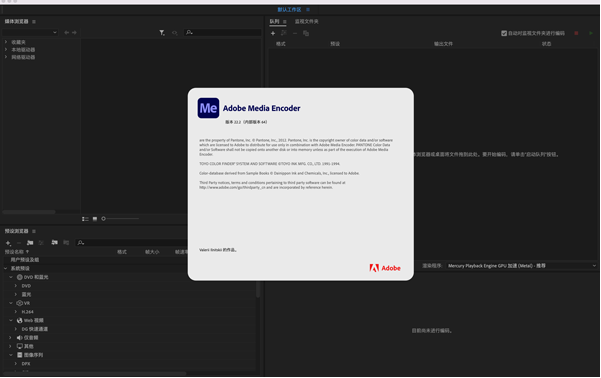
Task: Click the Preset Browser horizontal scrollbar
Action: point(95,373)
